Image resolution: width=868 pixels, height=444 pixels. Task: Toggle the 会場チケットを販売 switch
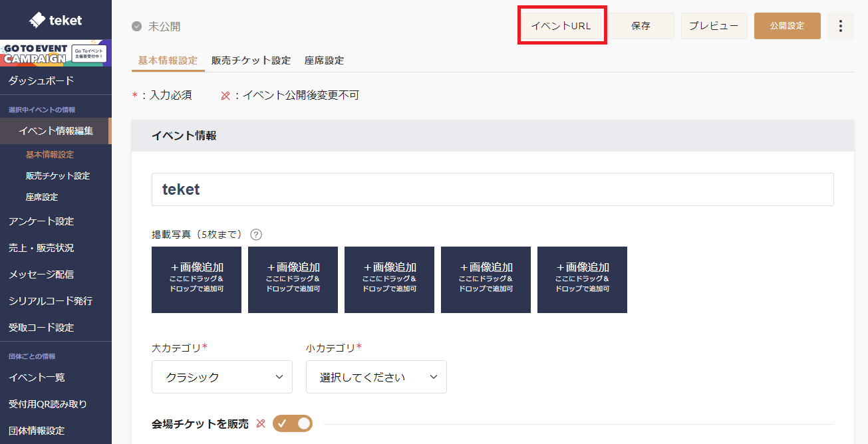[292, 423]
